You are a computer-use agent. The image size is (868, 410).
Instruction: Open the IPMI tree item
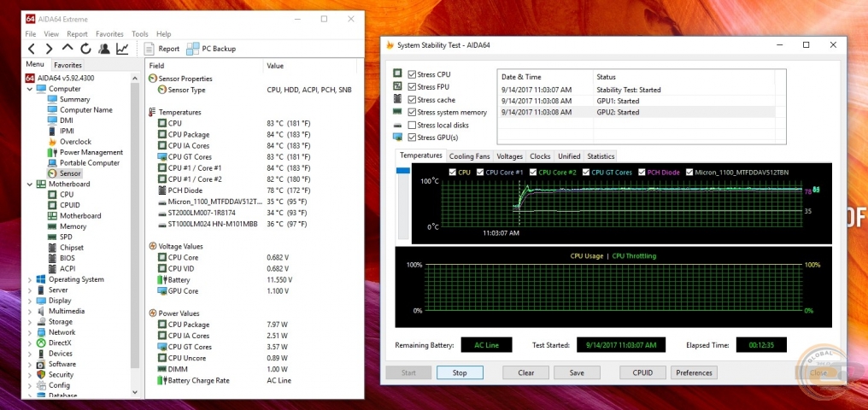[x=66, y=132]
